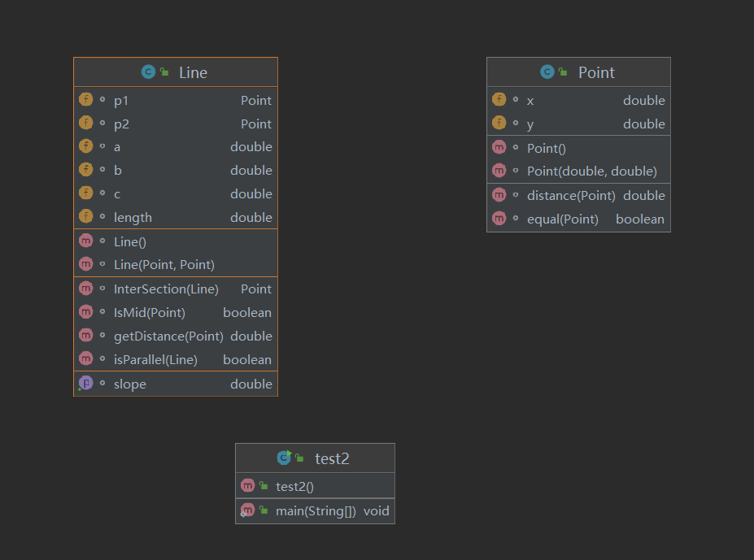
Task: Click the method icon beside InterSection(Line)
Action: pos(86,289)
